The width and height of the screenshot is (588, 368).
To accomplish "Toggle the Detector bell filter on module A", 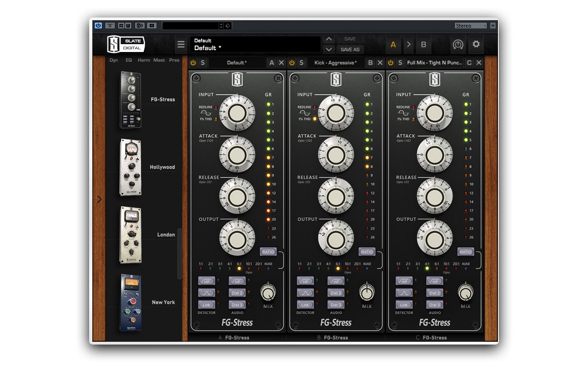I will point(206,293).
